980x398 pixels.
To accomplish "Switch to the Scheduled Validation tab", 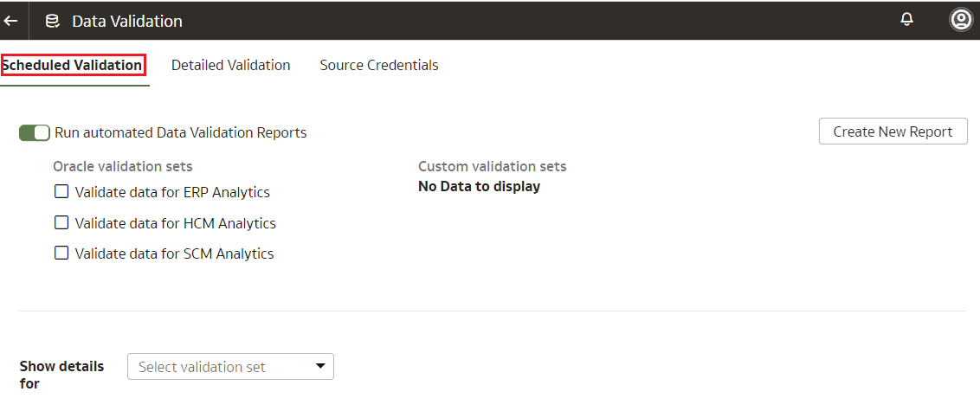I will click(73, 65).
